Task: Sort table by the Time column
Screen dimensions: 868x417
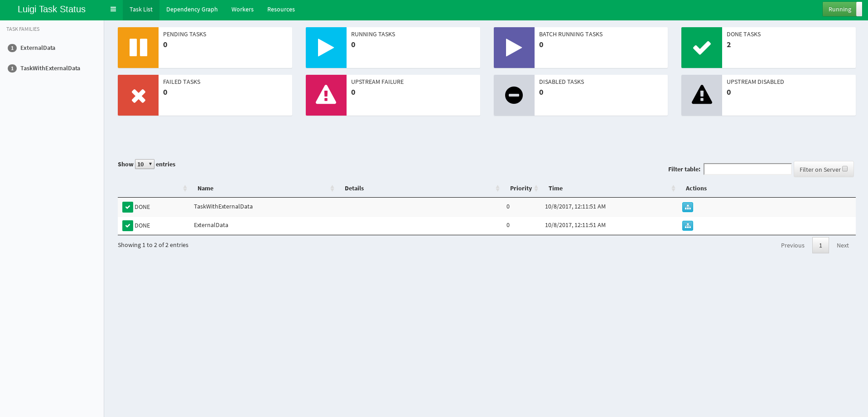Action: coord(611,188)
